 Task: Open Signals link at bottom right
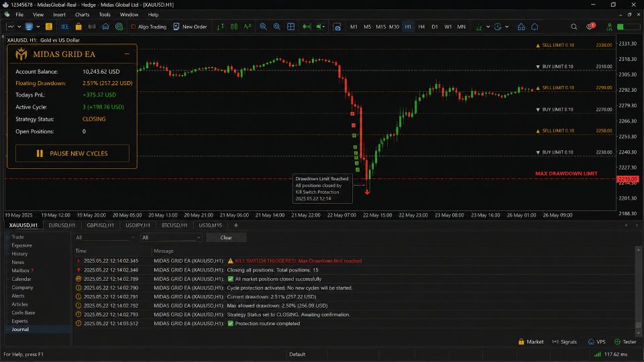(x=565, y=342)
